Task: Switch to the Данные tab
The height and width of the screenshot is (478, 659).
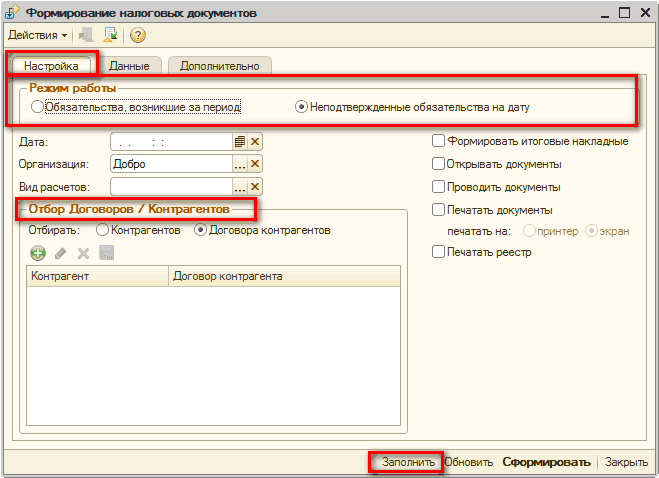Action: 129,66
